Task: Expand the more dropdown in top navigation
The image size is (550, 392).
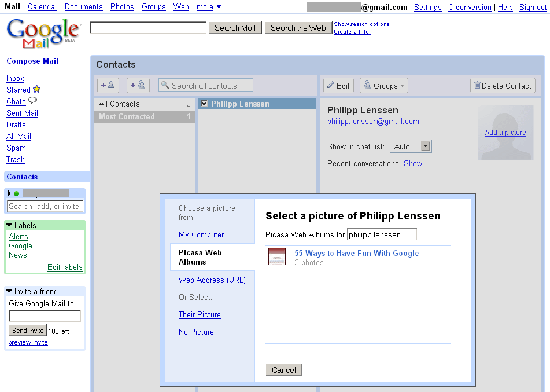Action: (x=209, y=6)
